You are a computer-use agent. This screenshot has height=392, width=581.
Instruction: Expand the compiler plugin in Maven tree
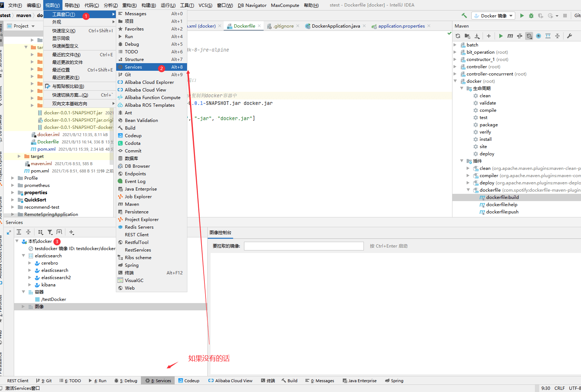[468, 175]
